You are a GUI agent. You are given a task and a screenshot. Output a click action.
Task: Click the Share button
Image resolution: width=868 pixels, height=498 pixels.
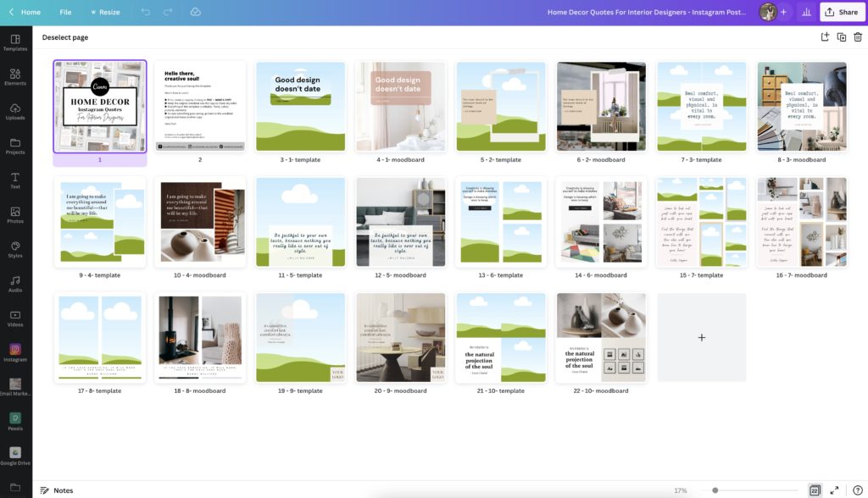842,12
